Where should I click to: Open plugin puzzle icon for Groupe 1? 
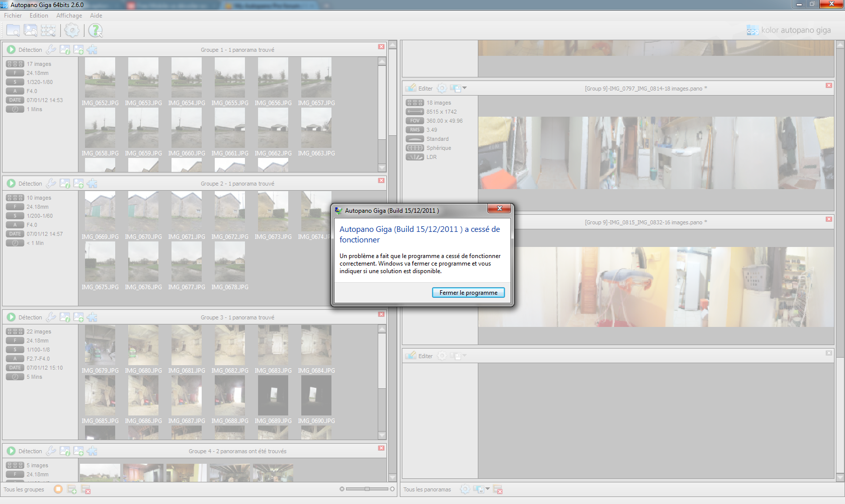[x=92, y=50]
